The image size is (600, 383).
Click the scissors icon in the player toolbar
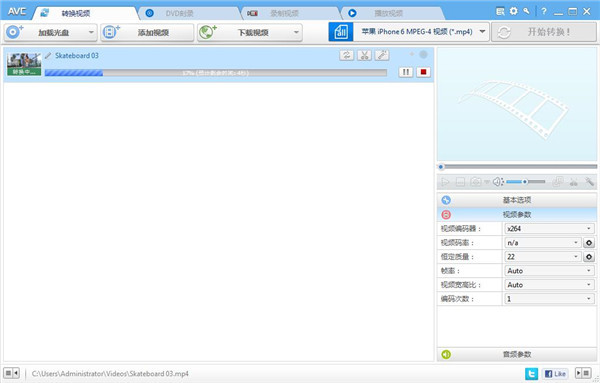point(574,182)
